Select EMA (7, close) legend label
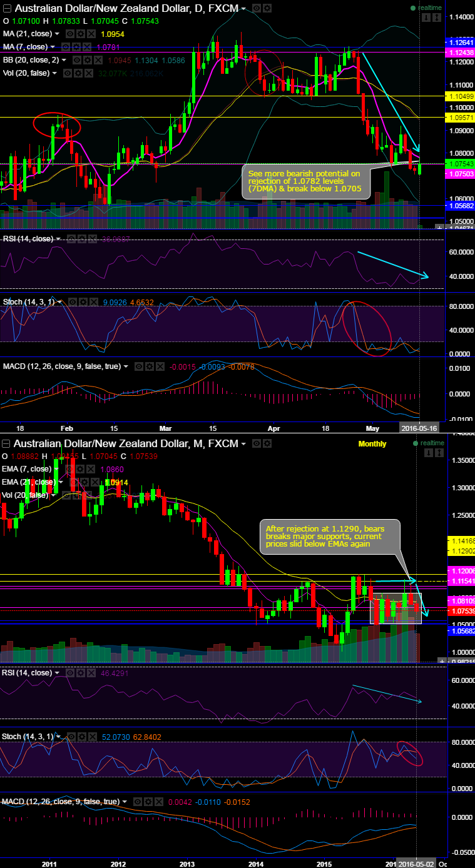This screenshot has width=475, height=868. tap(26, 469)
